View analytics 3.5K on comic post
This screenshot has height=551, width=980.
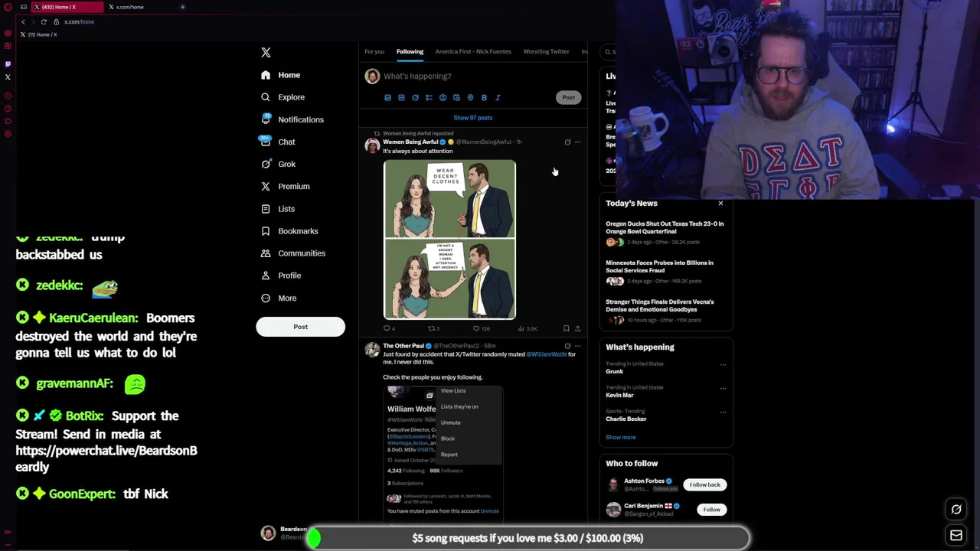point(527,328)
